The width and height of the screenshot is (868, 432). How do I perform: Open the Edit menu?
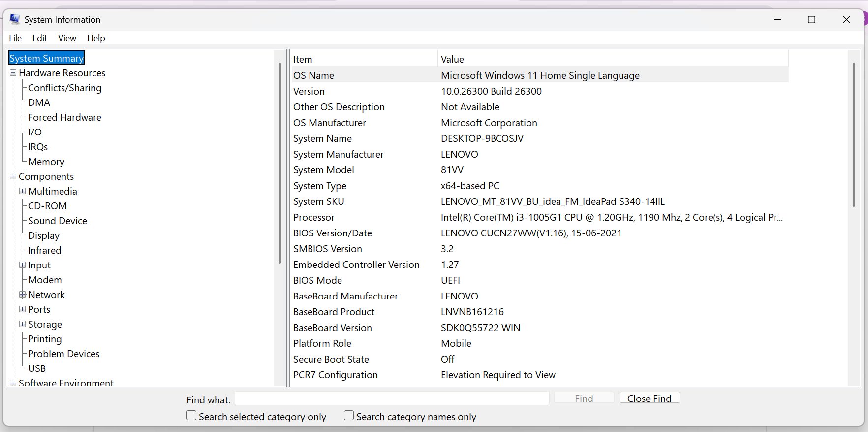point(40,38)
